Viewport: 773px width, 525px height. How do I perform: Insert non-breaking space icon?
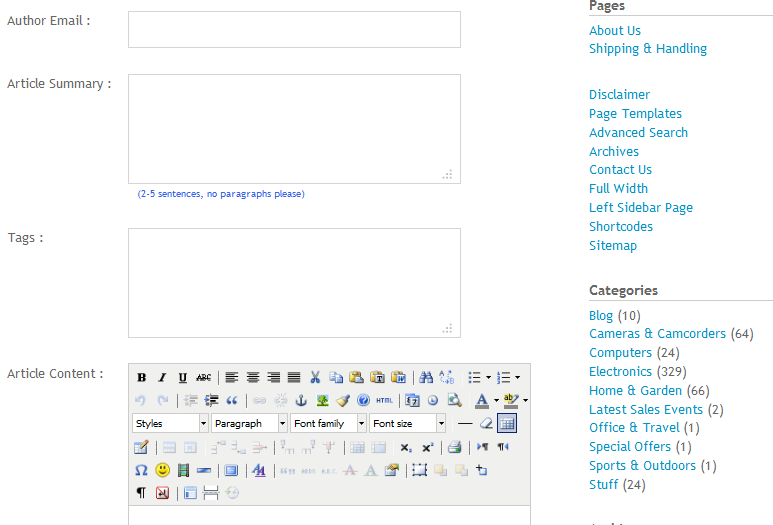(x=162, y=493)
